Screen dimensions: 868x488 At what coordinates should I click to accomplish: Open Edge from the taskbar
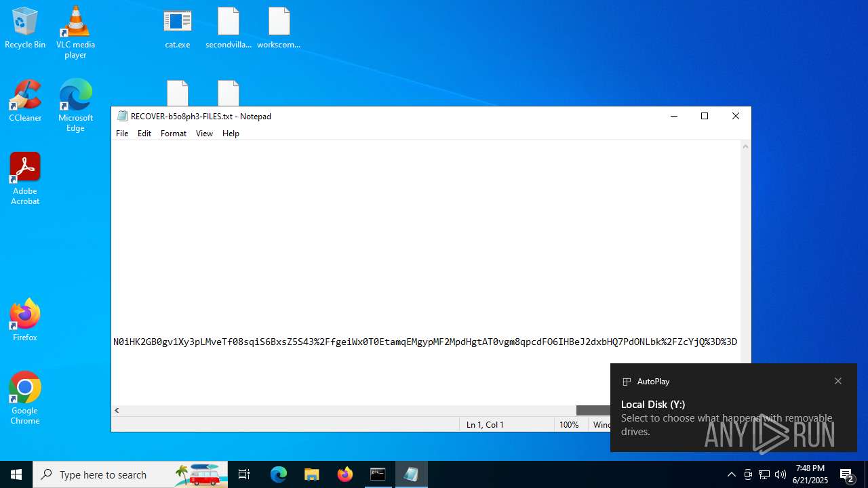tap(279, 474)
